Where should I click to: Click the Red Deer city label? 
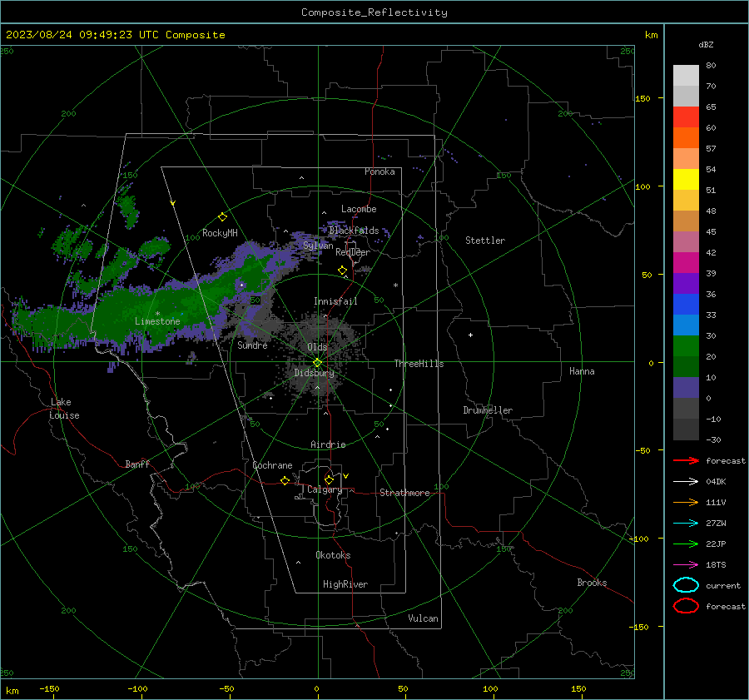point(353,252)
